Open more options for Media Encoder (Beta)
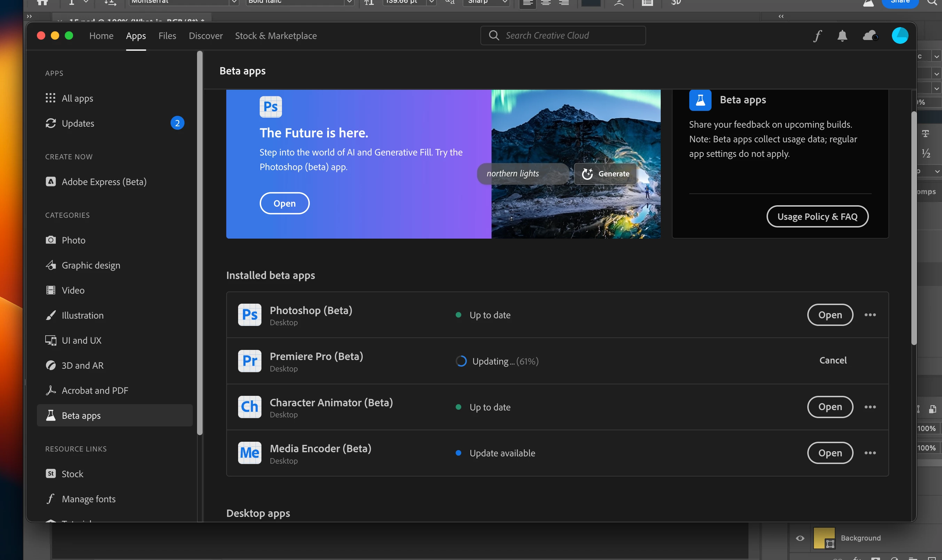 pos(870,453)
